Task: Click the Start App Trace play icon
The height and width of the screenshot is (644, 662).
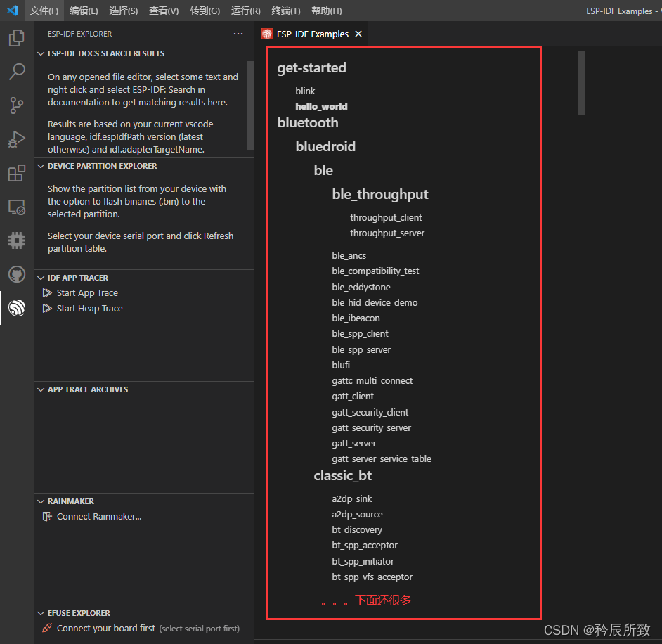Action: click(47, 292)
